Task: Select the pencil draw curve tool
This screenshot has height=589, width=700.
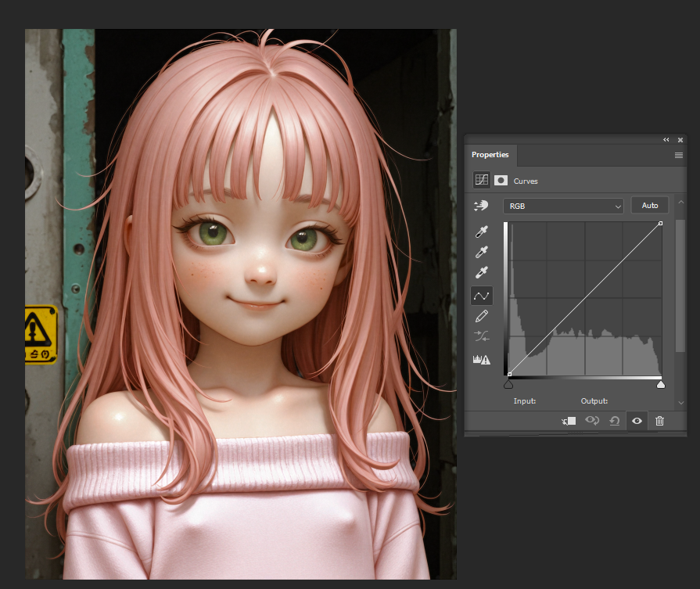Action: (x=481, y=316)
